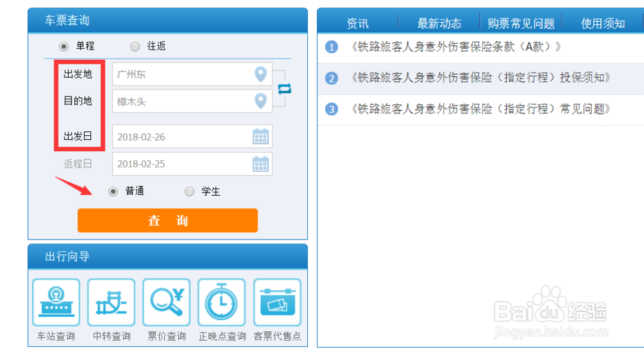Click the location pin in 目的地 field
Viewport: 644px width, 354px height.
[261, 101]
